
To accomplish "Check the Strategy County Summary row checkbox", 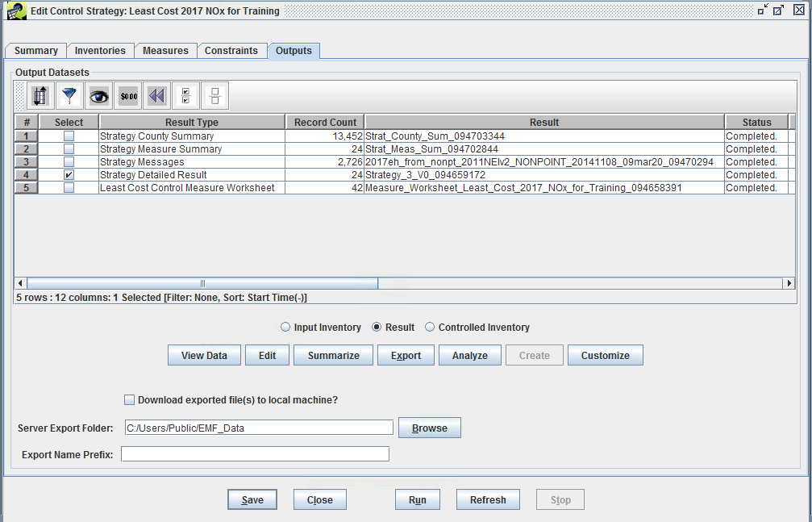I will click(x=69, y=136).
